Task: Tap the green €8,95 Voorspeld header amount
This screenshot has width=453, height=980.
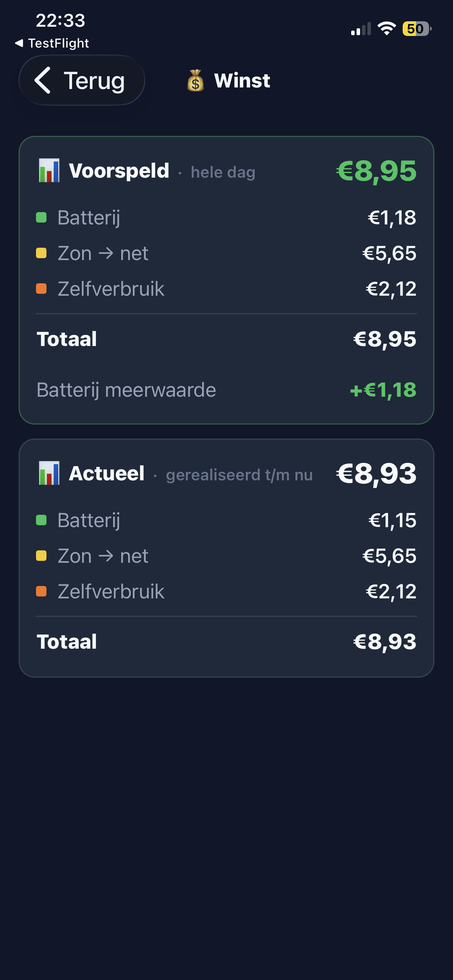Action: tap(376, 171)
